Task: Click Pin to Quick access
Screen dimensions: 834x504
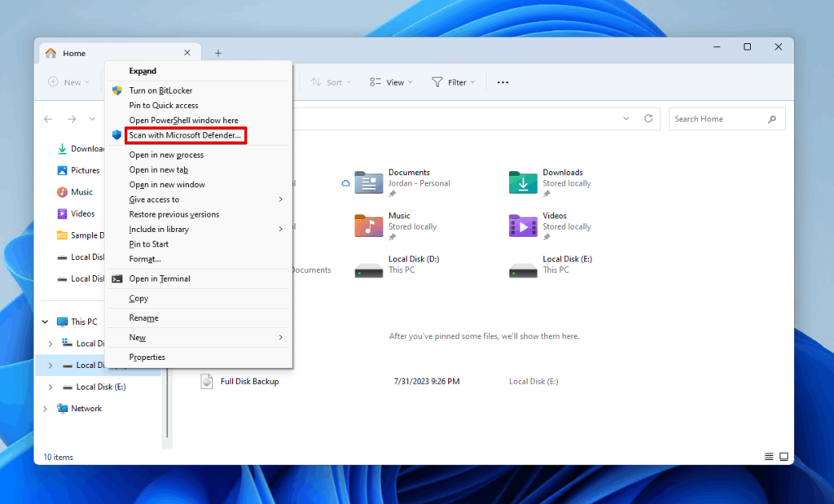Action: coord(163,105)
